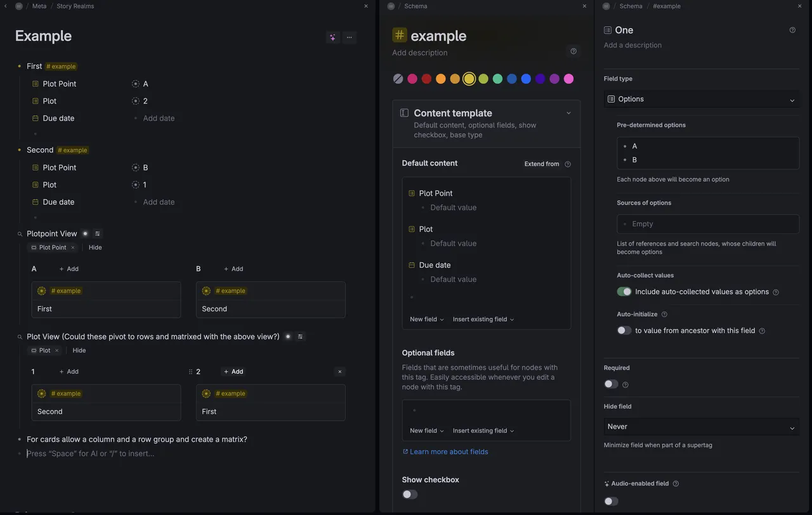Open New field dropdown under Default content

click(427, 319)
